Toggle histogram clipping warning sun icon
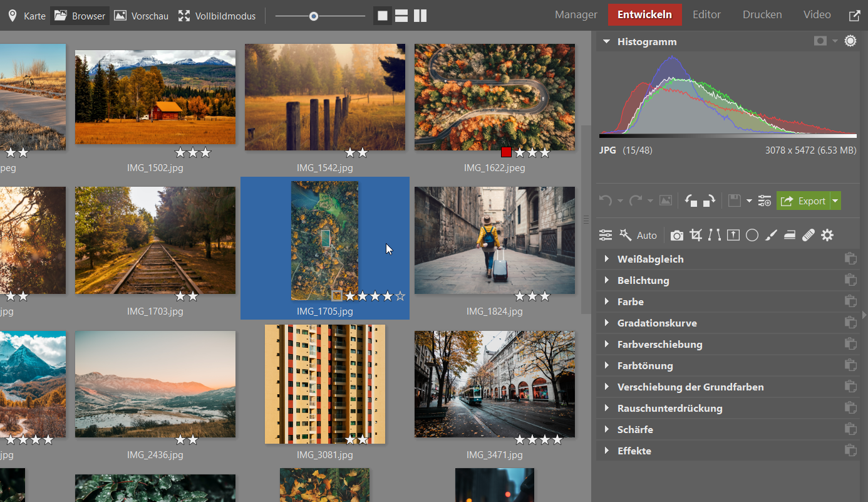Image resolution: width=868 pixels, height=502 pixels. click(850, 41)
